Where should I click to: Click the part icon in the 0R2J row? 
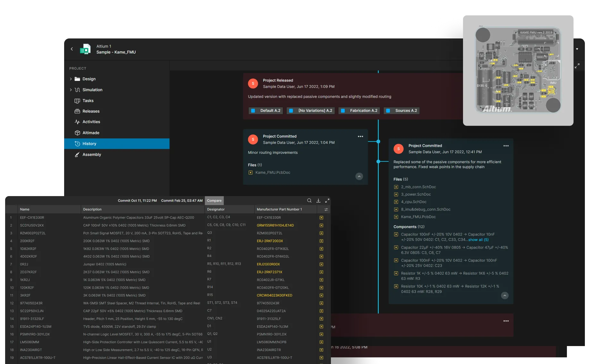(321, 265)
